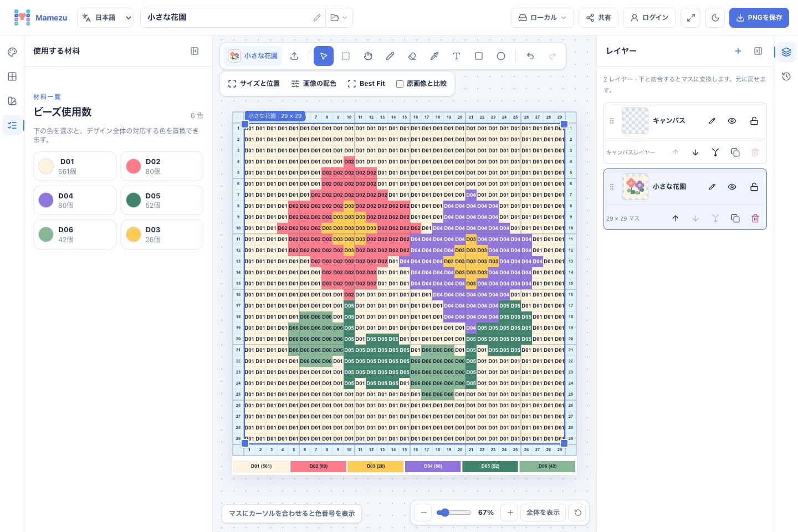Hide the 小さな花園 layer
Screen dimensions: 798x532
(732, 187)
